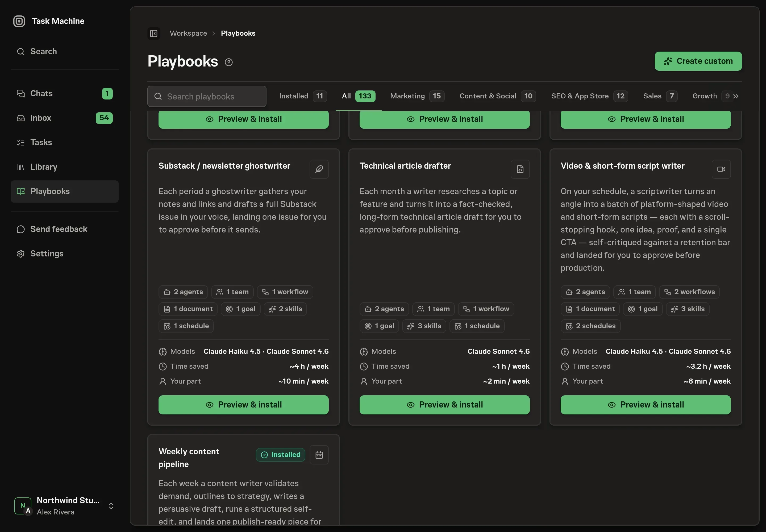Click the Inbox count badge showing 54
766x532 pixels.
click(x=104, y=118)
